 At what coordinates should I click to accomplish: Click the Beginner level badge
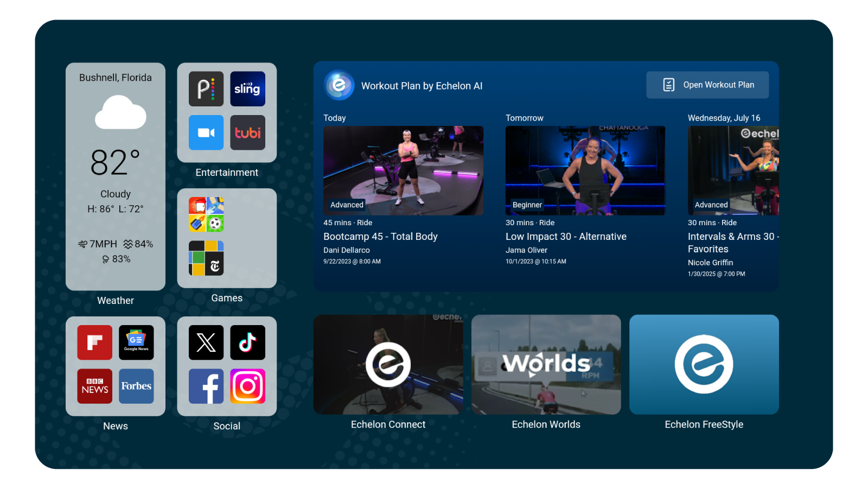[x=527, y=205]
